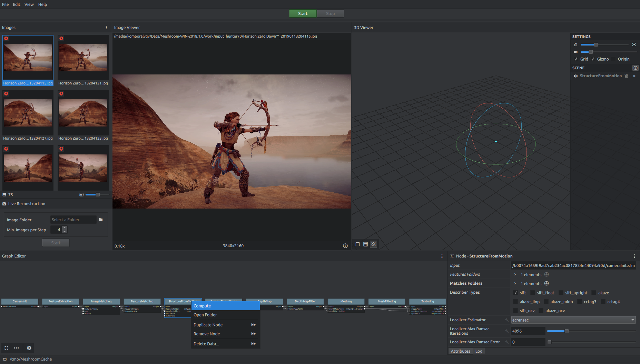Click wrench icon beside Localizer Estimator
The image size is (640, 364).
pyautogui.click(x=507, y=320)
